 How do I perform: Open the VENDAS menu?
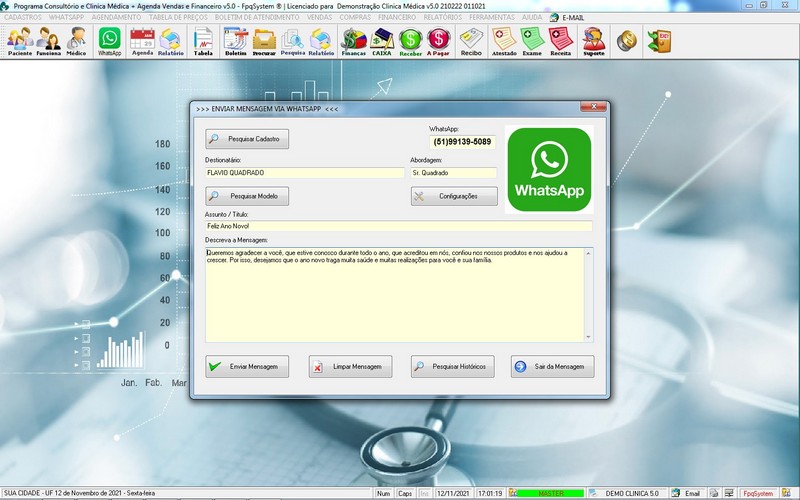pyautogui.click(x=319, y=17)
